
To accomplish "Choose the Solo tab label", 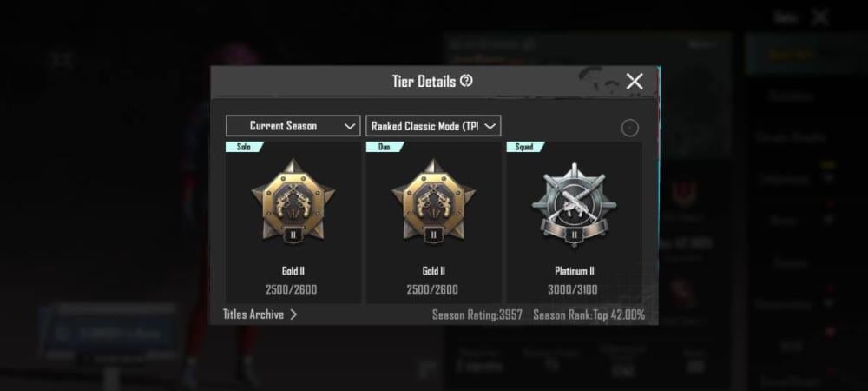I will pos(244,147).
